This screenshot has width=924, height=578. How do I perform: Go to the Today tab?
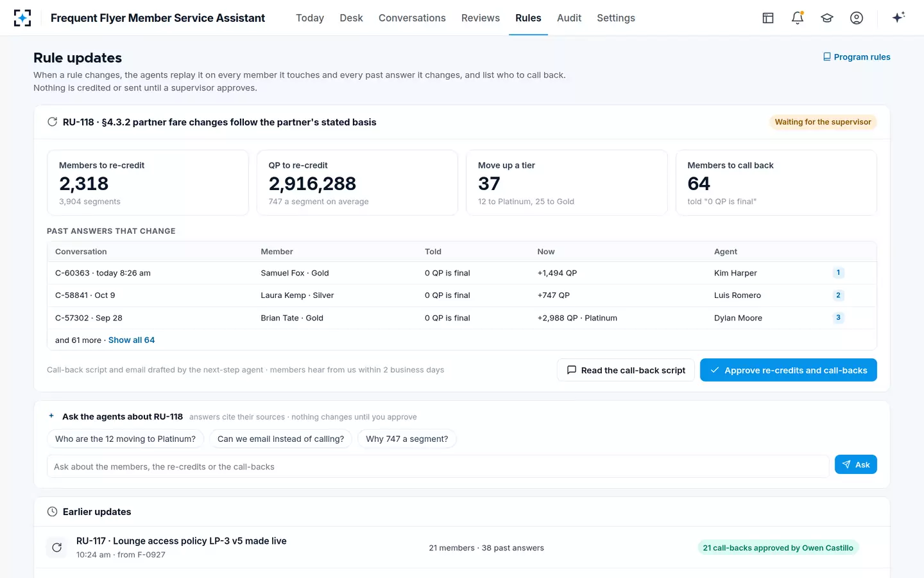click(310, 18)
